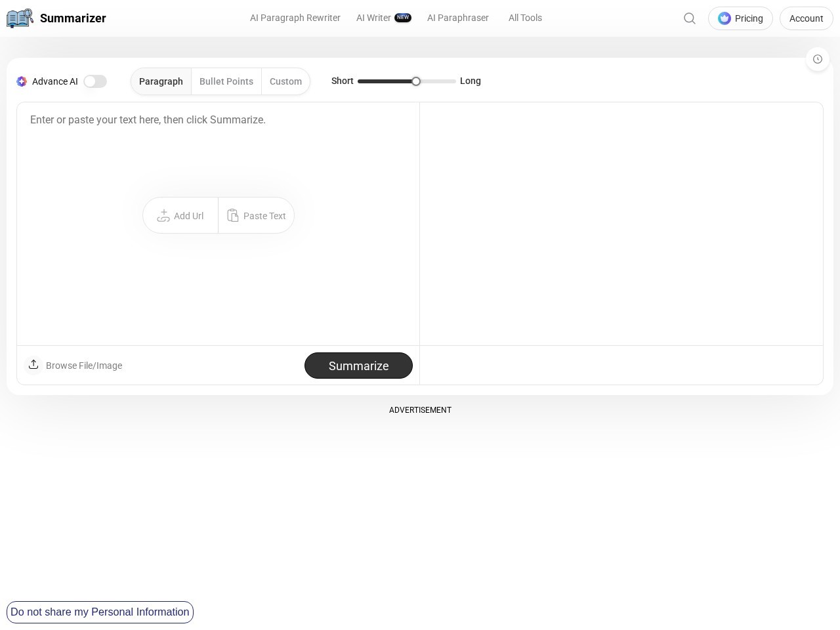Screen dimensions: 840x630
Task: Switch to the Bullet Points tab
Action: coord(226,81)
